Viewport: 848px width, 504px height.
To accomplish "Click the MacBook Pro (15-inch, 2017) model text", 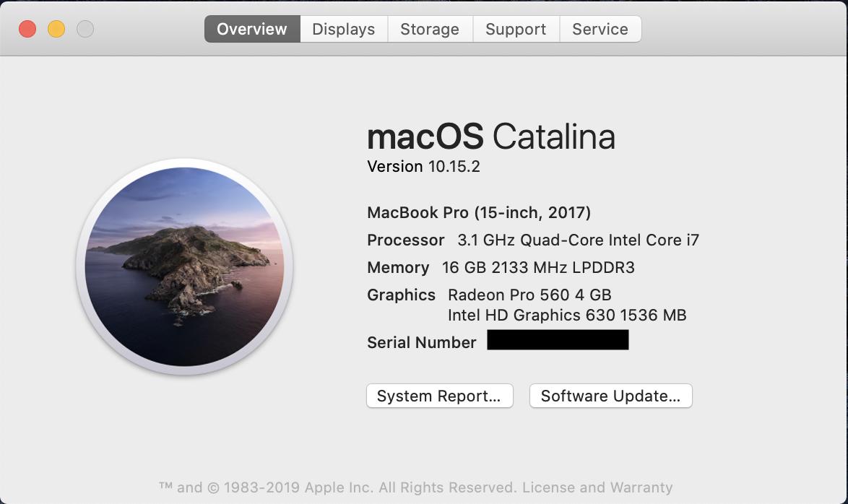I will point(479,212).
